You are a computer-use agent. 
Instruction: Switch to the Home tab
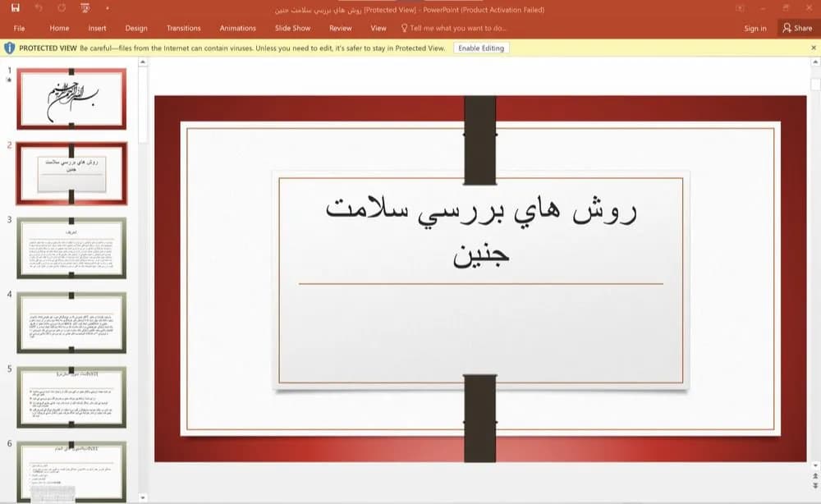pyautogui.click(x=59, y=28)
